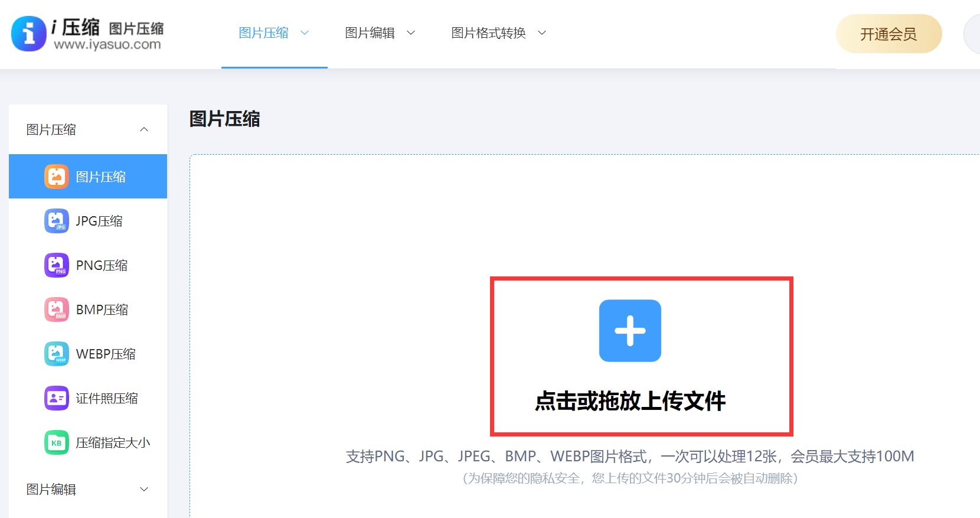Viewport: 980px width, 518px height.
Task: Select the JPG压缩 icon in sidebar
Action: [x=56, y=221]
